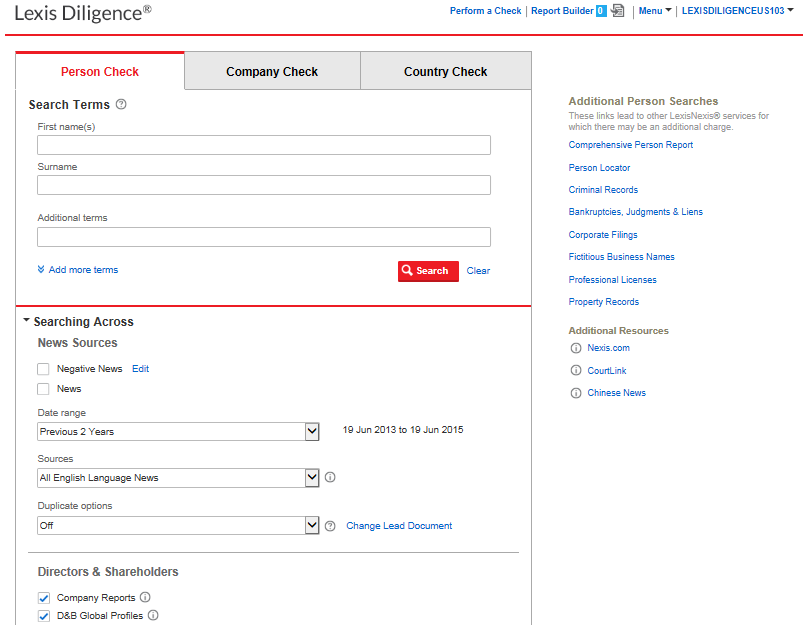Open Fictitious Business Names link

click(x=621, y=257)
